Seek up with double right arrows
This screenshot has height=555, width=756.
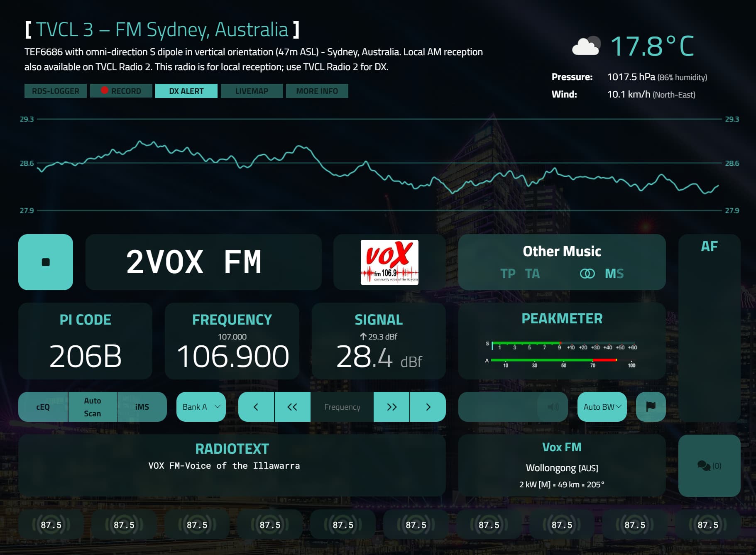[x=391, y=407]
